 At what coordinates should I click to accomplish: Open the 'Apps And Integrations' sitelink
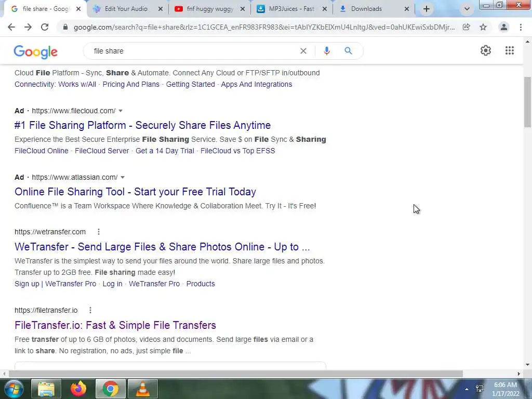[257, 84]
